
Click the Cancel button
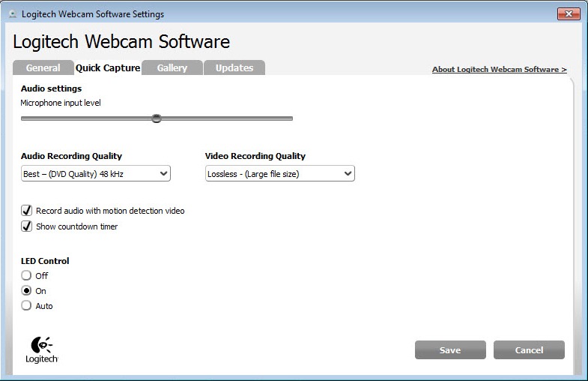(x=529, y=350)
